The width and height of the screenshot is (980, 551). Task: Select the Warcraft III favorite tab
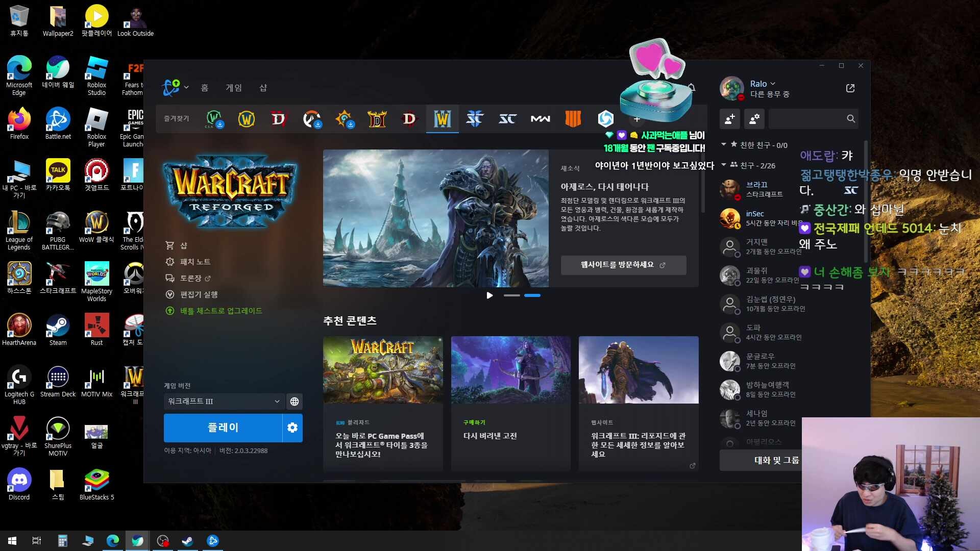coord(443,119)
